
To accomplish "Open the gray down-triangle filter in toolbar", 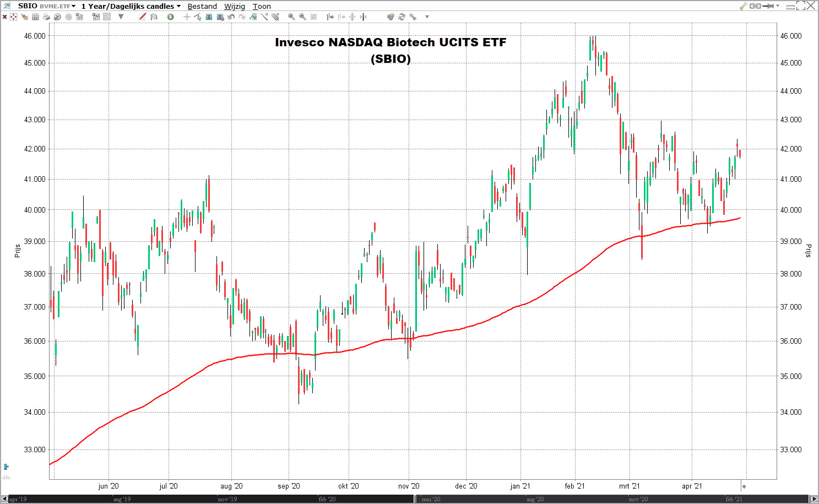I will [121, 17].
